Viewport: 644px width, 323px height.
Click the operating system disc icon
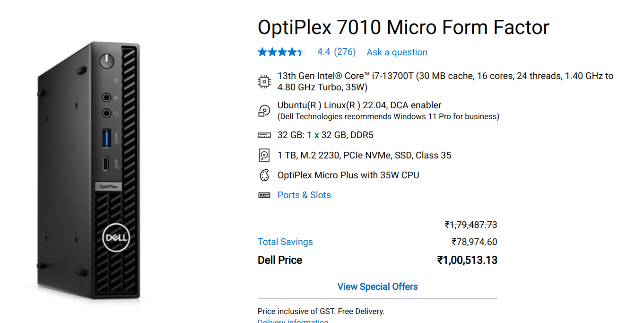point(264,111)
